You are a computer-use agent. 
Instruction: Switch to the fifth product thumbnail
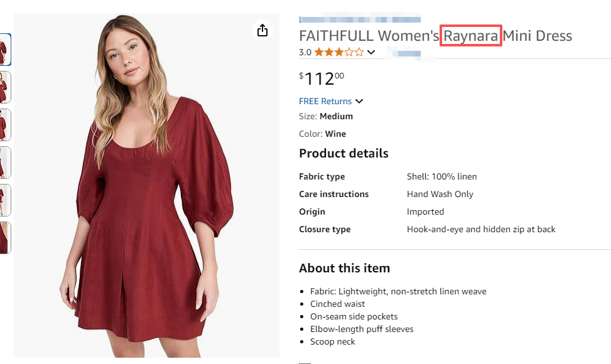(x=5, y=200)
